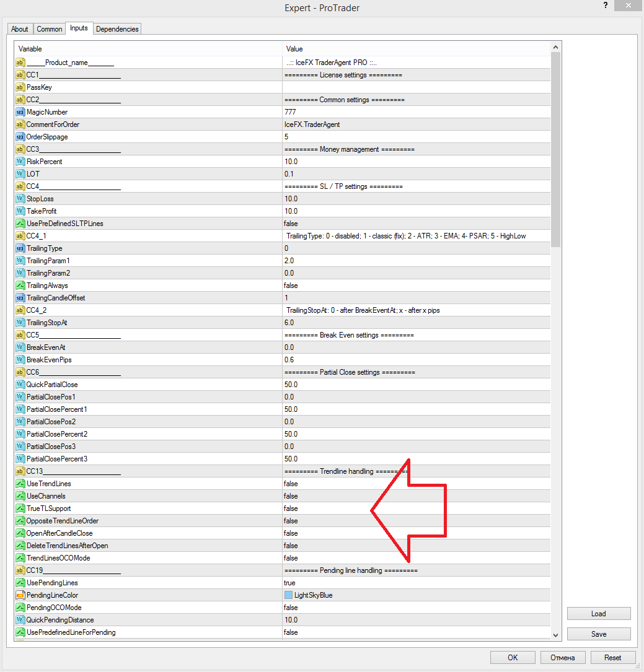Click the double icon beside LOT

pos(20,174)
